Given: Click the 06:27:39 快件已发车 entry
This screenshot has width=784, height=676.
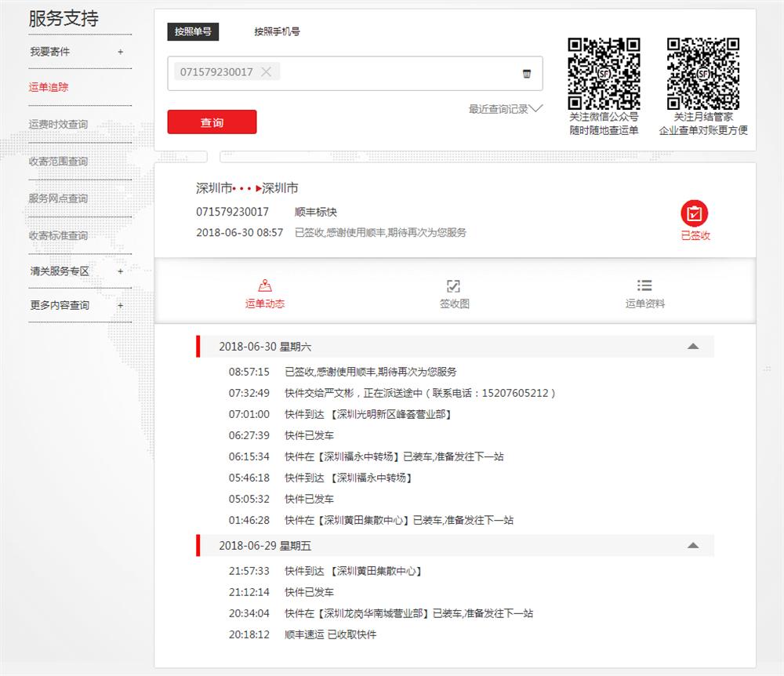Looking at the screenshot, I should click(281, 435).
